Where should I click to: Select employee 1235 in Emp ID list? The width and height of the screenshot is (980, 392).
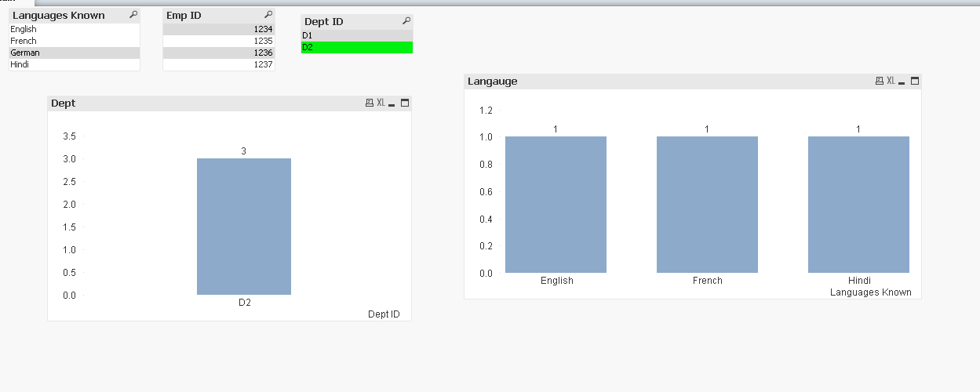(x=218, y=41)
